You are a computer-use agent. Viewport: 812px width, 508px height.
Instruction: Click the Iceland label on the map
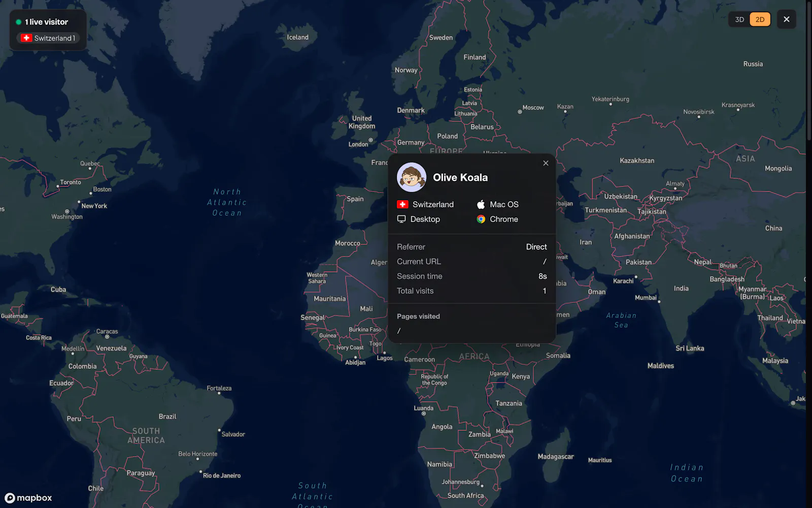pyautogui.click(x=298, y=37)
